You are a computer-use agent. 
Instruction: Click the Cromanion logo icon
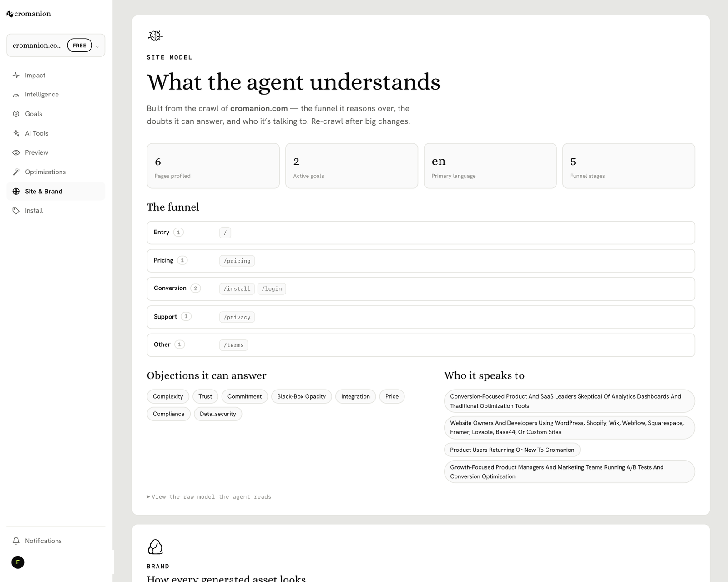10,14
